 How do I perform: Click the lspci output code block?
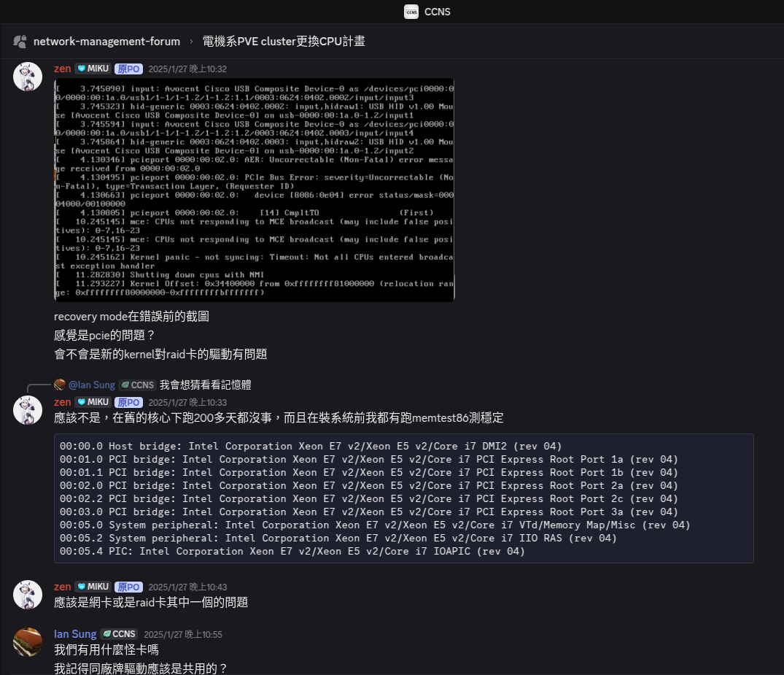(403, 498)
